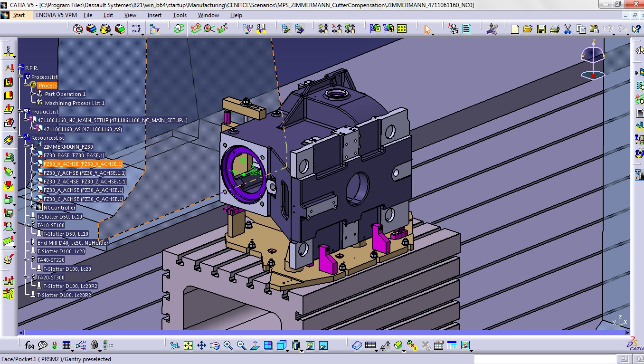
Task: Activate the Rotate view tool
Action: click(215, 345)
